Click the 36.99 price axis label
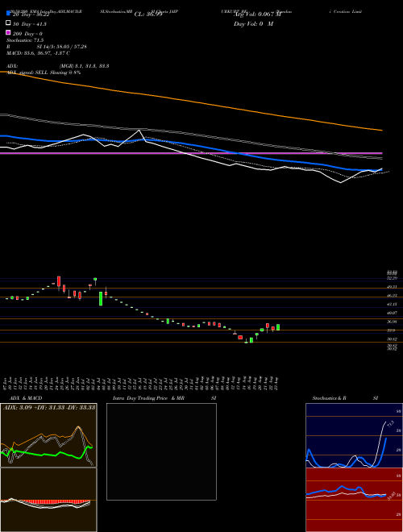 (393, 322)
